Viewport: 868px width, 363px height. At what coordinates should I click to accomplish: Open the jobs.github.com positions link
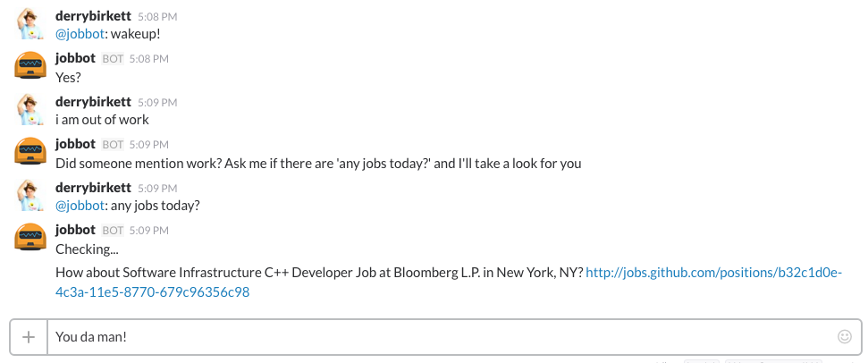449,283
